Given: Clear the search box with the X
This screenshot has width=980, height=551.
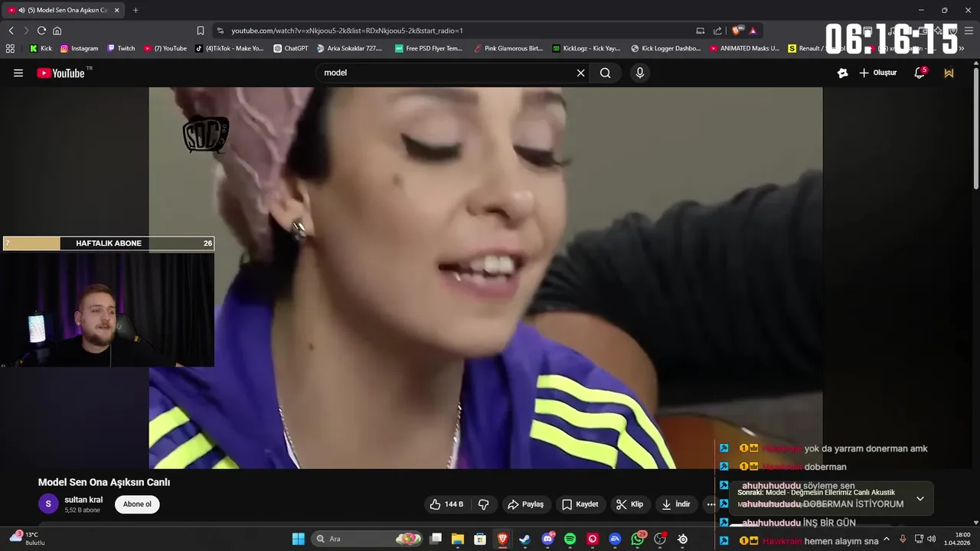Looking at the screenshot, I should pos(580,73).
